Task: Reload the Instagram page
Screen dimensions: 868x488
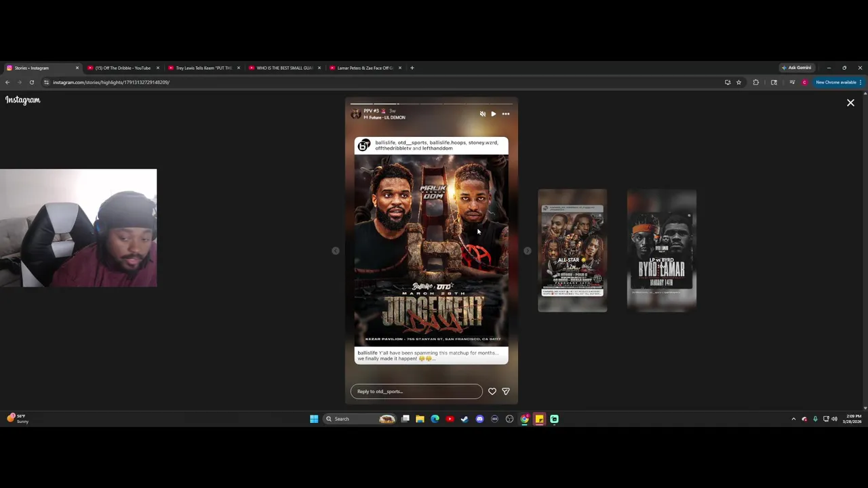Action: [31, 82]
